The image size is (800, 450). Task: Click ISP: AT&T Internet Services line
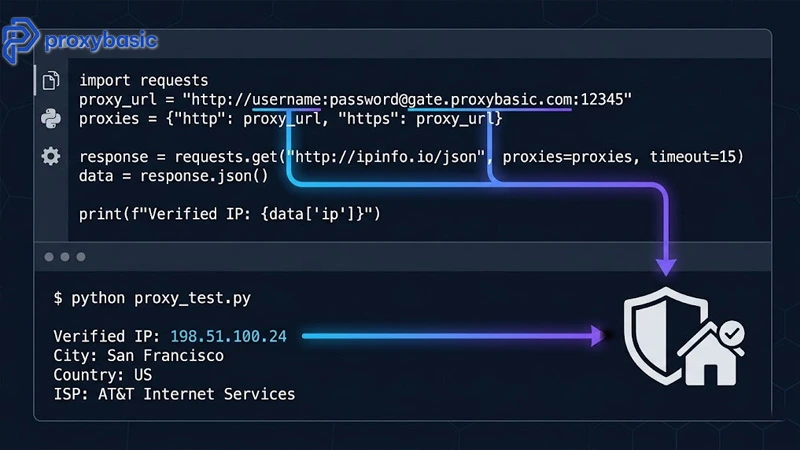point(174,394)
